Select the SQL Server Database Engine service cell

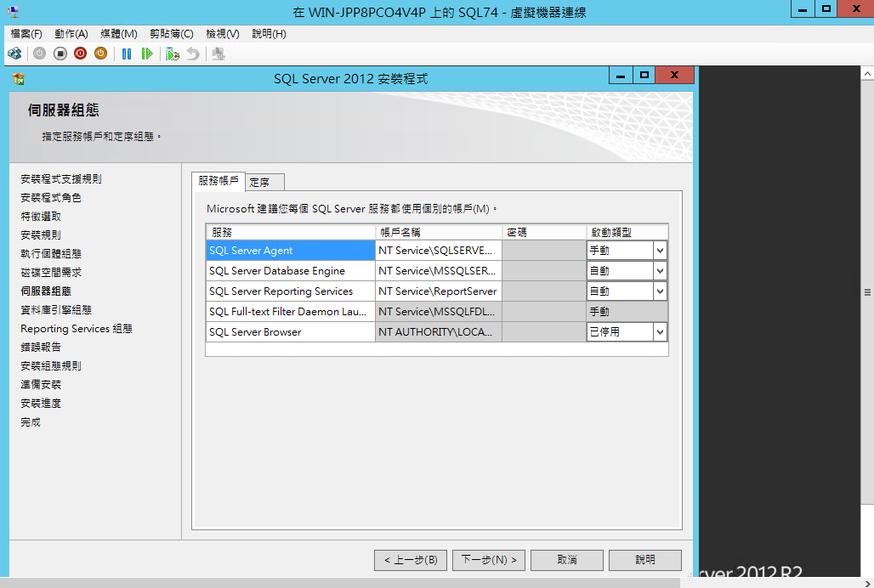tap(291, 271)
